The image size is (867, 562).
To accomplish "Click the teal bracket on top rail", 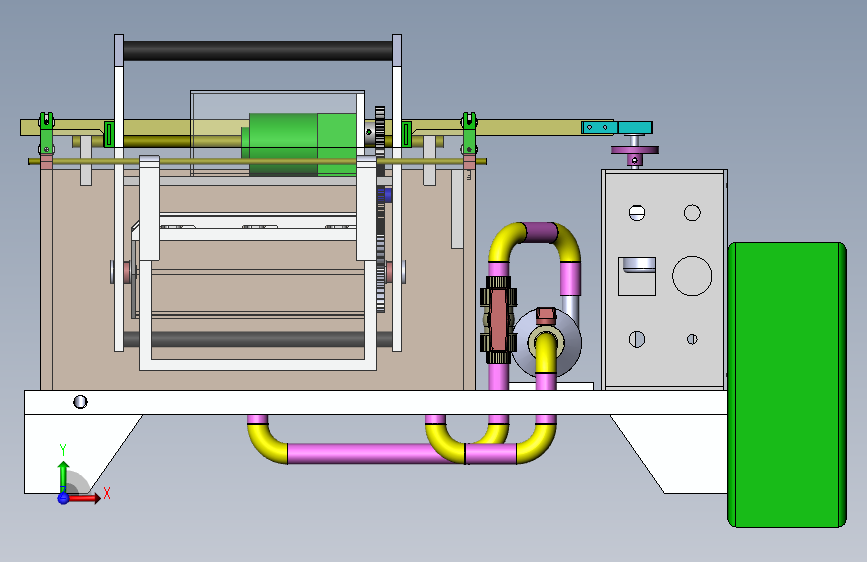I will pyautogui.click(x=617, y=128).
